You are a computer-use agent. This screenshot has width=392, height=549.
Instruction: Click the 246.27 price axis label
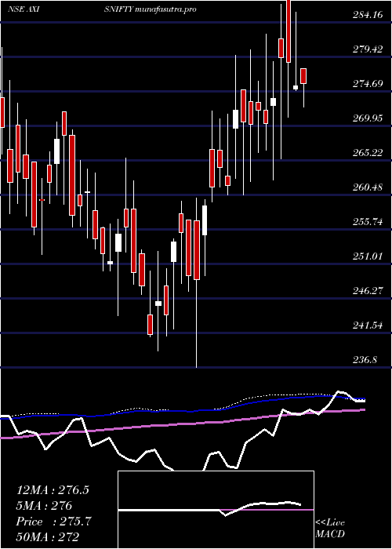tap(368, 291)
